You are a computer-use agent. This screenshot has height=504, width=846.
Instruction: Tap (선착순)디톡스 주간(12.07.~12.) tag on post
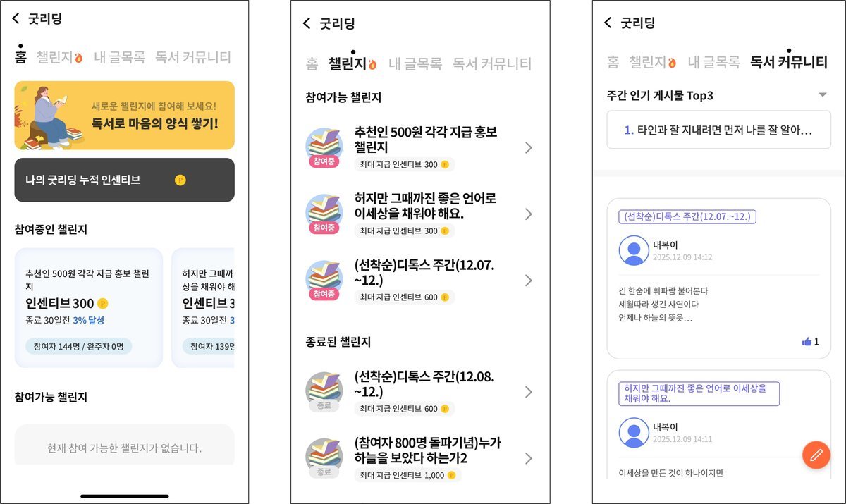[687, 216]
